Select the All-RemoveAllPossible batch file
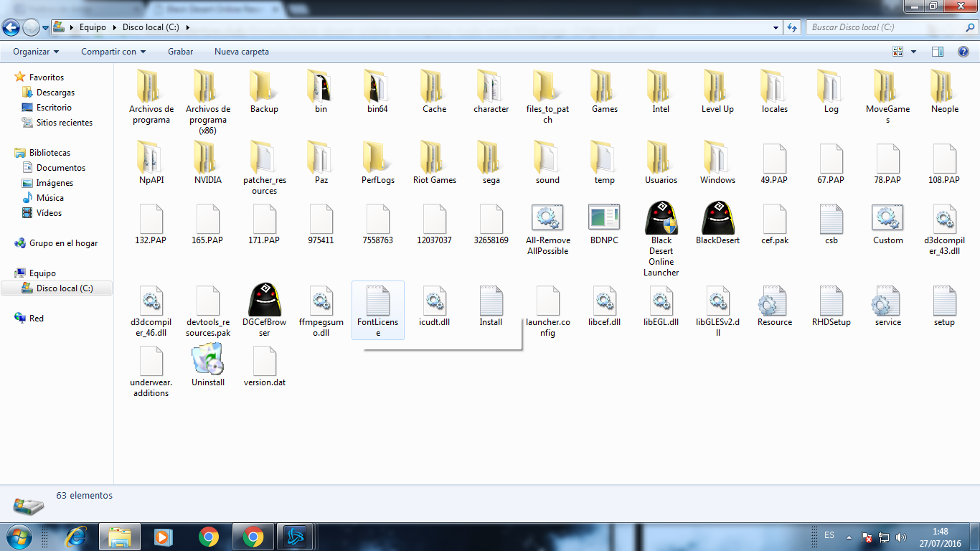This screenshot has width=980, height=551. click(x=547, y=218)
